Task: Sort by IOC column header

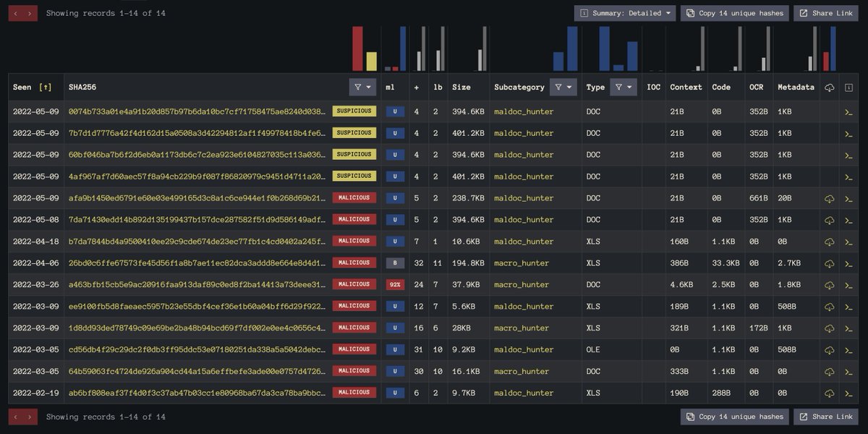Action: (653, 88)
